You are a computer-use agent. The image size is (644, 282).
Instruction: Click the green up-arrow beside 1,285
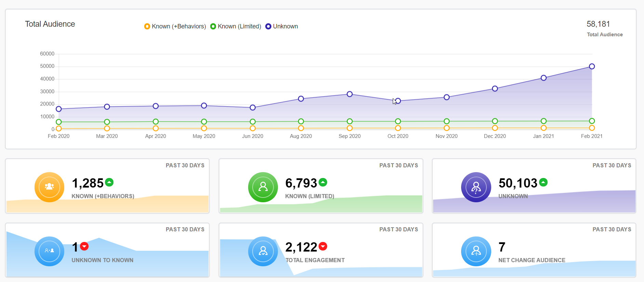[x=109, y=182]
